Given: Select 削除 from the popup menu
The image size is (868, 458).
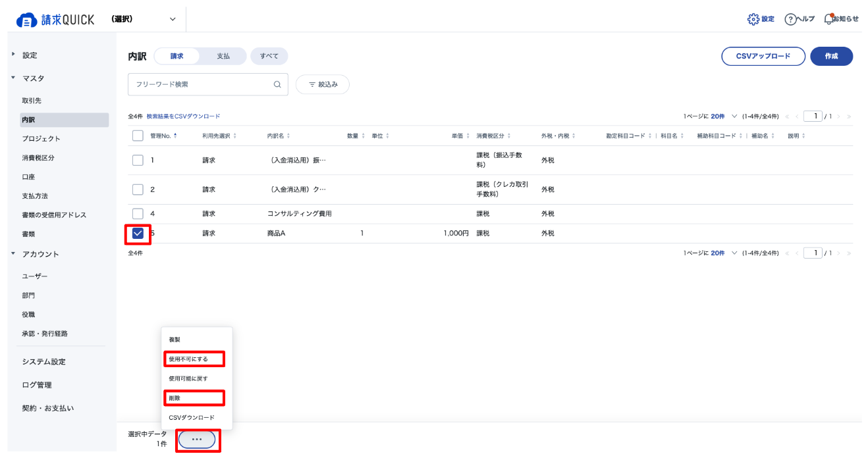Looking at the screenshot, I should pyautogui.click(x=175, y=398).
